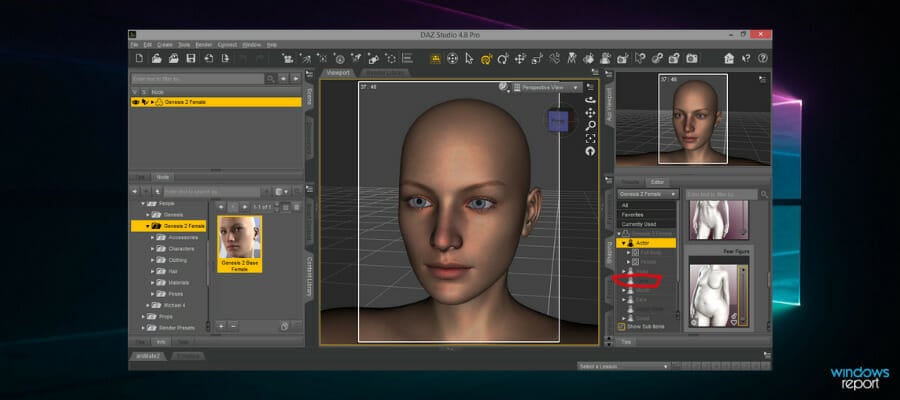900x400 pixels.
Task: Open the File menu
Action: click(x=134, y=45)
